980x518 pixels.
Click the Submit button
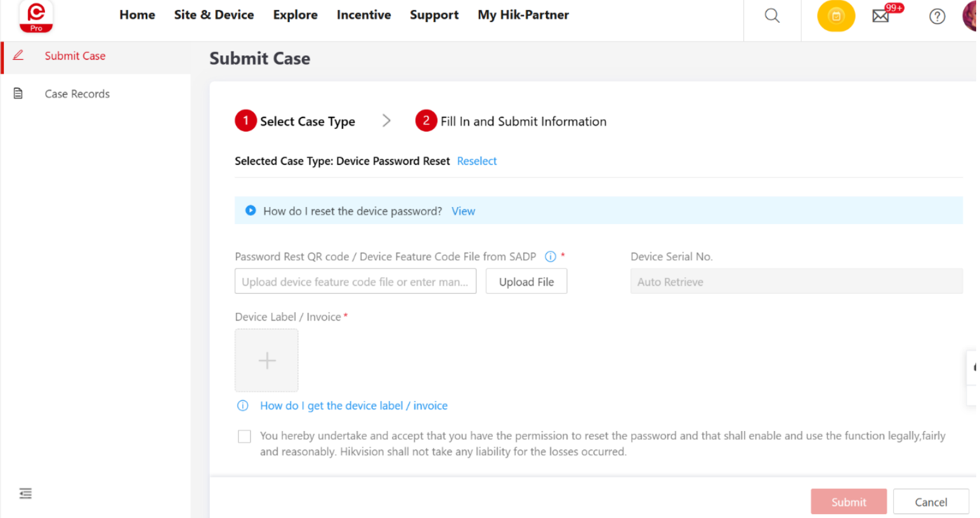(849, 501)
